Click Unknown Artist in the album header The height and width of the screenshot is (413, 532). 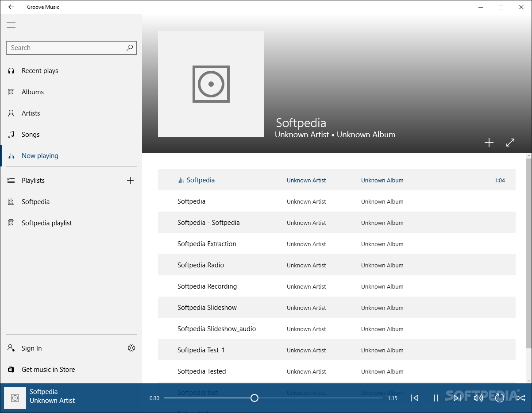(x=302, y=135)
